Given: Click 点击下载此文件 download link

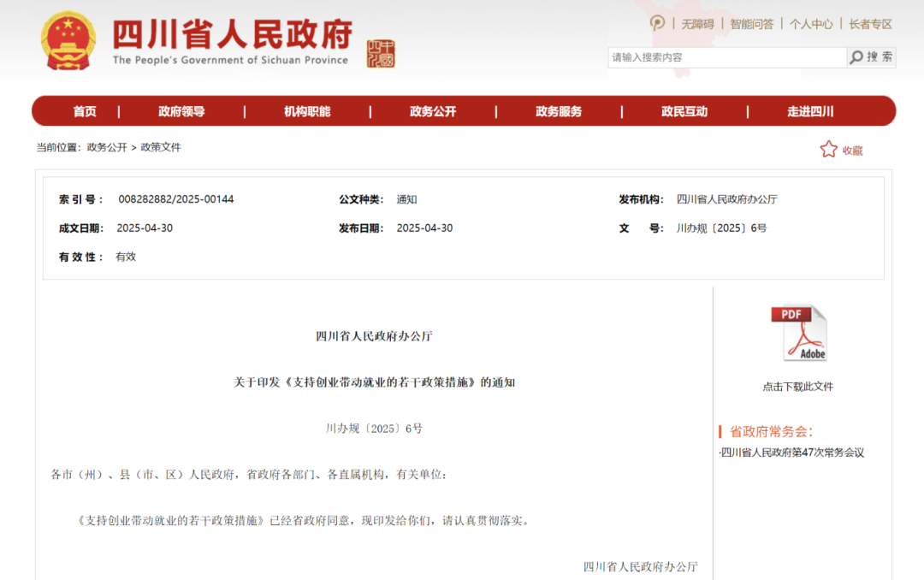Looking at the screenshot, I should 797,387.
